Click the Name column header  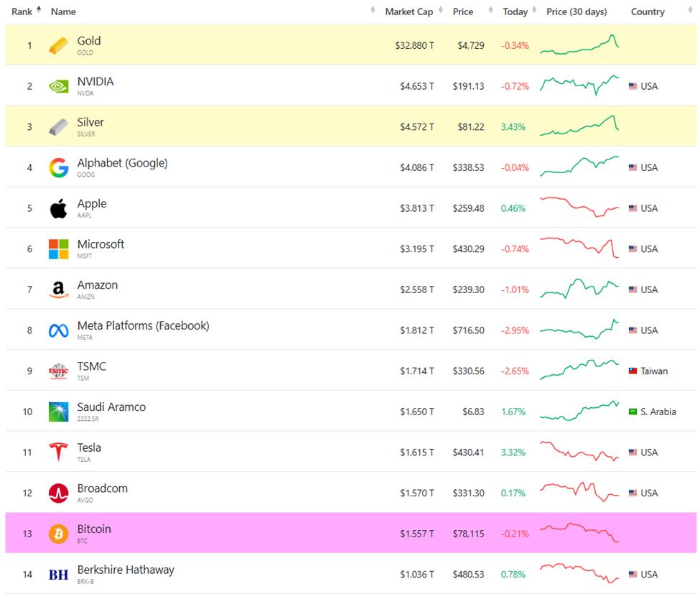tap(64, 11)
